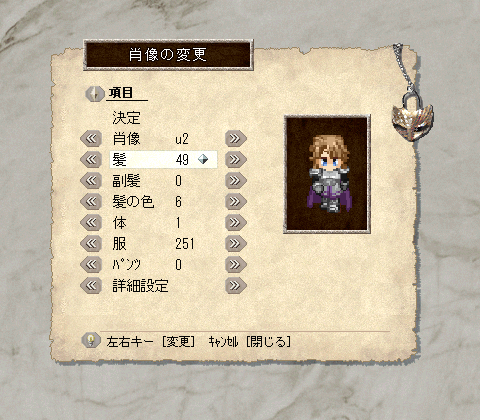Click the left arrow beside 肖像

91,139
